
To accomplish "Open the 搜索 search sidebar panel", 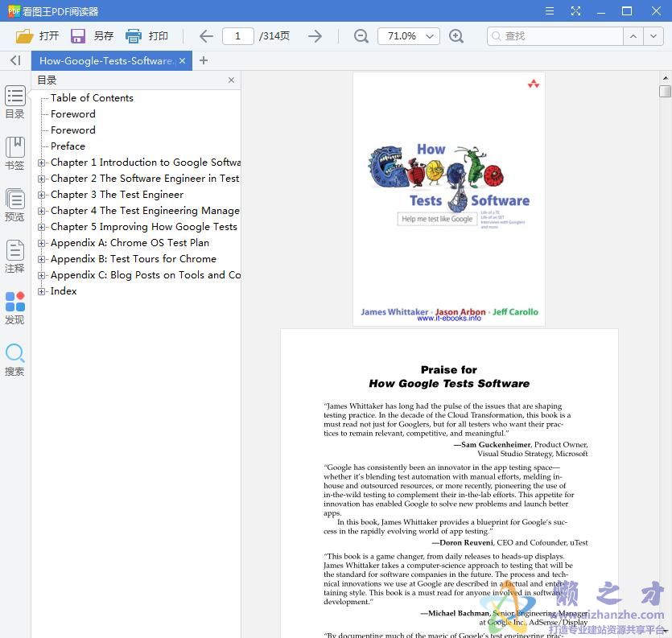I will click(x=15, y=360).
